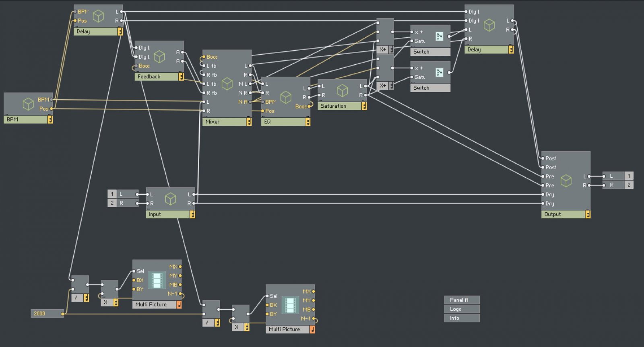Click the cube icon inside the EQ macro
Viewport: 644px width, 347px height.
(286, 97)
